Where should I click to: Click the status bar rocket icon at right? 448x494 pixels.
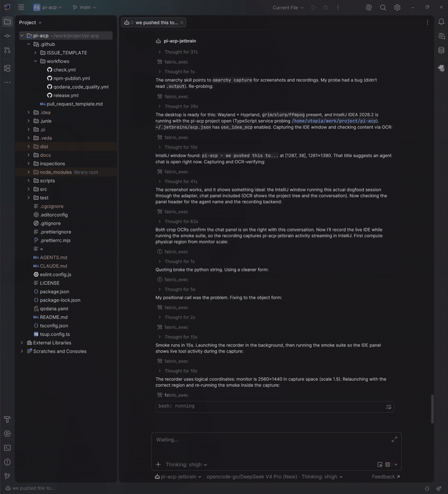439,488
